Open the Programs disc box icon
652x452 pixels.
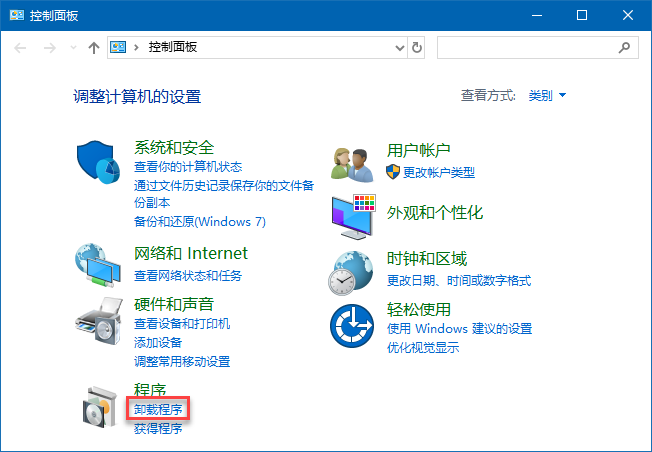coord(99,407)
